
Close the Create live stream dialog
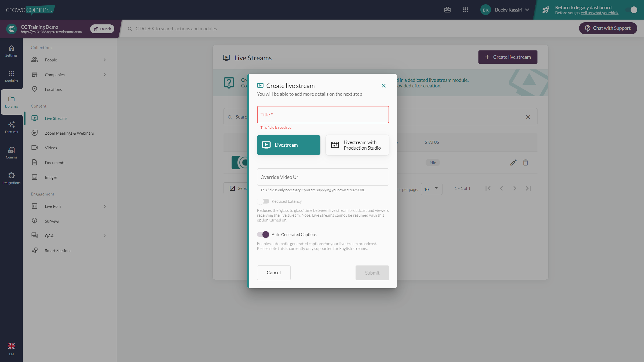[x=384, y=86]
